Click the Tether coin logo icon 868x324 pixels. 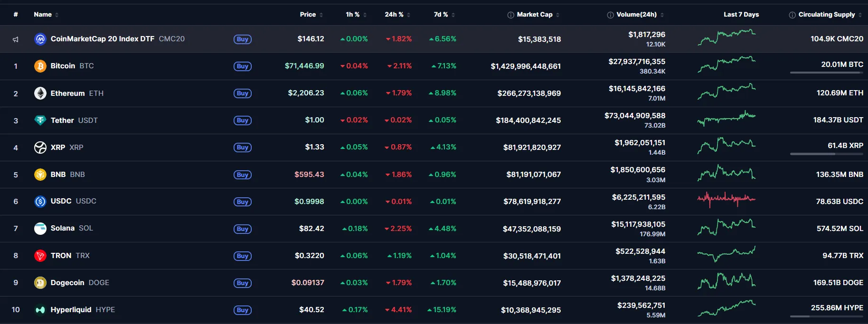tap(40, 120)
